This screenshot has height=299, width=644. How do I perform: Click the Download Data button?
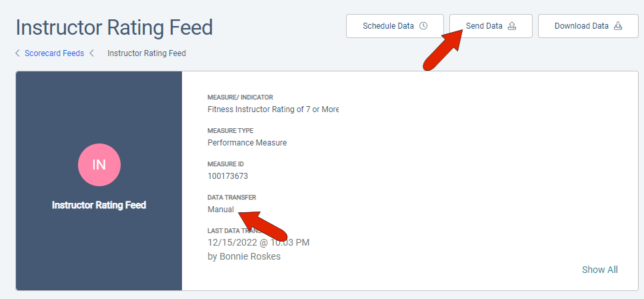click(588, 26)
